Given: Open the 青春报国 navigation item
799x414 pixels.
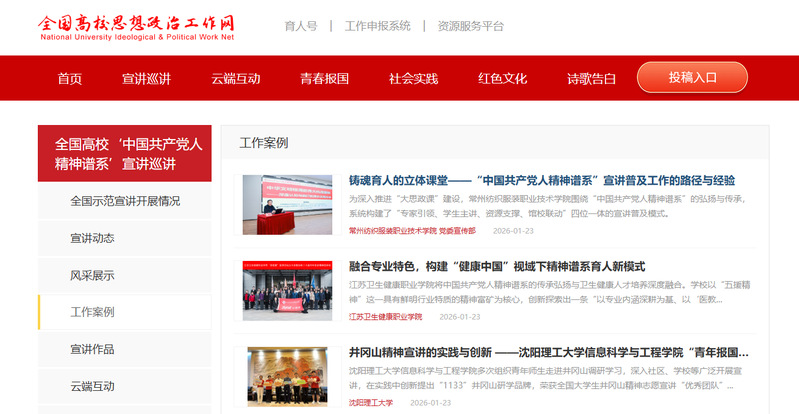Looking at the screenshot, I should [324, 79].
